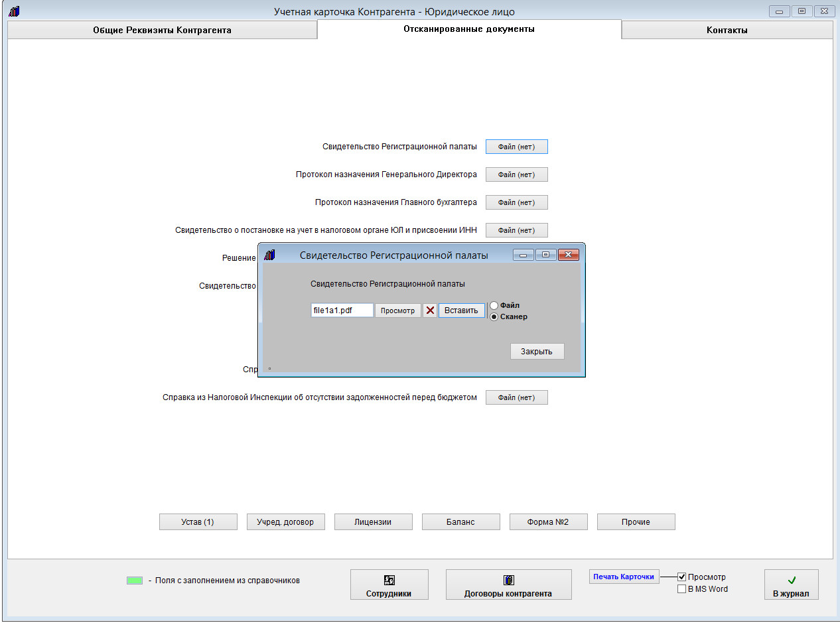
Task: Open Договоры контрагента button
Action: (x=508, y=585)
